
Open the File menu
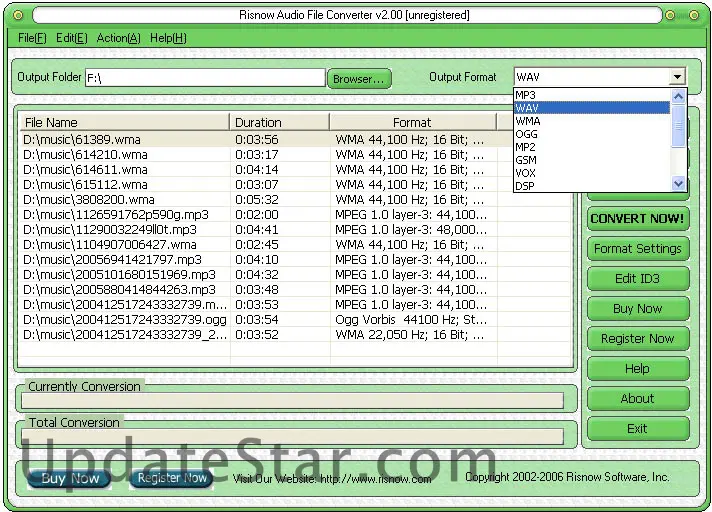[32, 38]
